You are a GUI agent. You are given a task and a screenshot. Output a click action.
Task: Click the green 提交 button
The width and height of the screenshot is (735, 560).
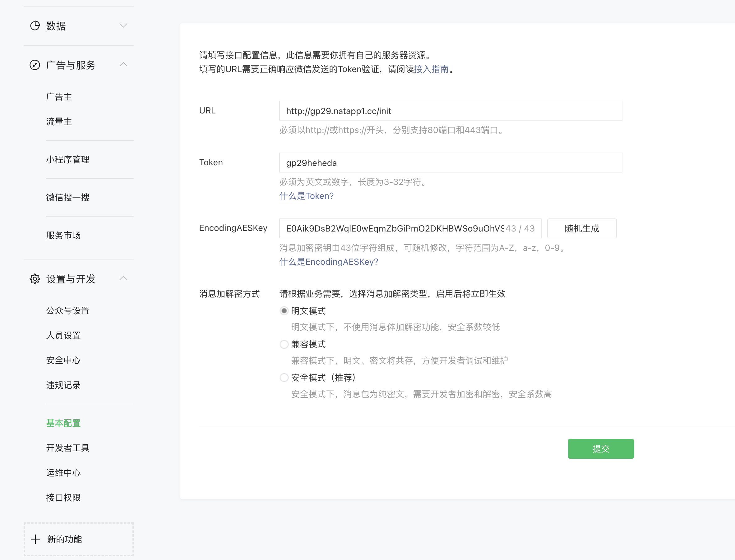601,449
